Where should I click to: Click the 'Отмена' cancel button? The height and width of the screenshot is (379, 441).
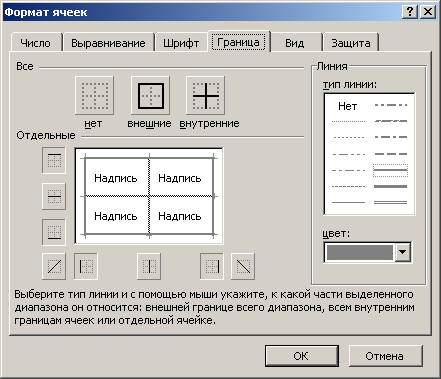385,356
